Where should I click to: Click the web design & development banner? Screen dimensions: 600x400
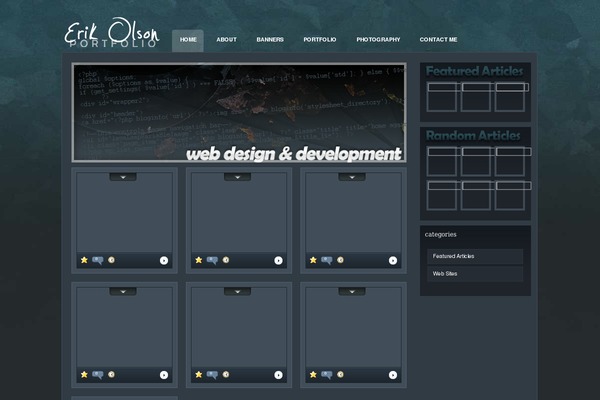tap(239, 113)
